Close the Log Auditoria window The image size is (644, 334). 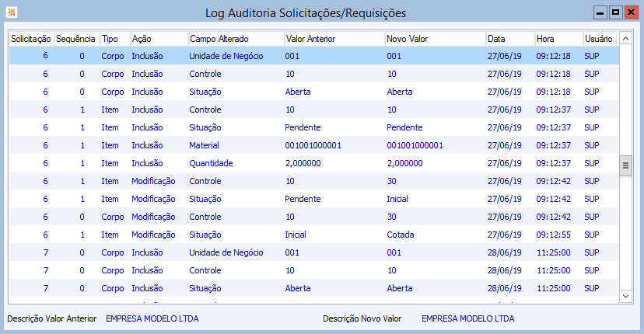click(x=631, y=12)
